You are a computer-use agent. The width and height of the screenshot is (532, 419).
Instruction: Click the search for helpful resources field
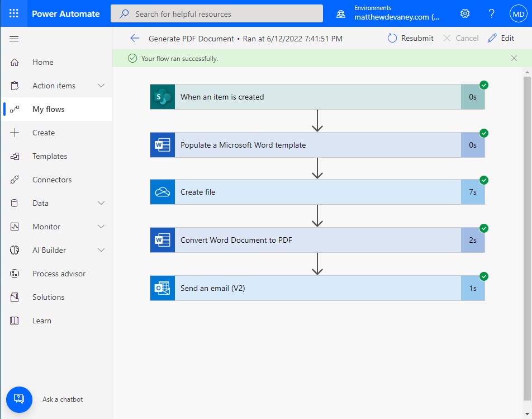[217, 13]
